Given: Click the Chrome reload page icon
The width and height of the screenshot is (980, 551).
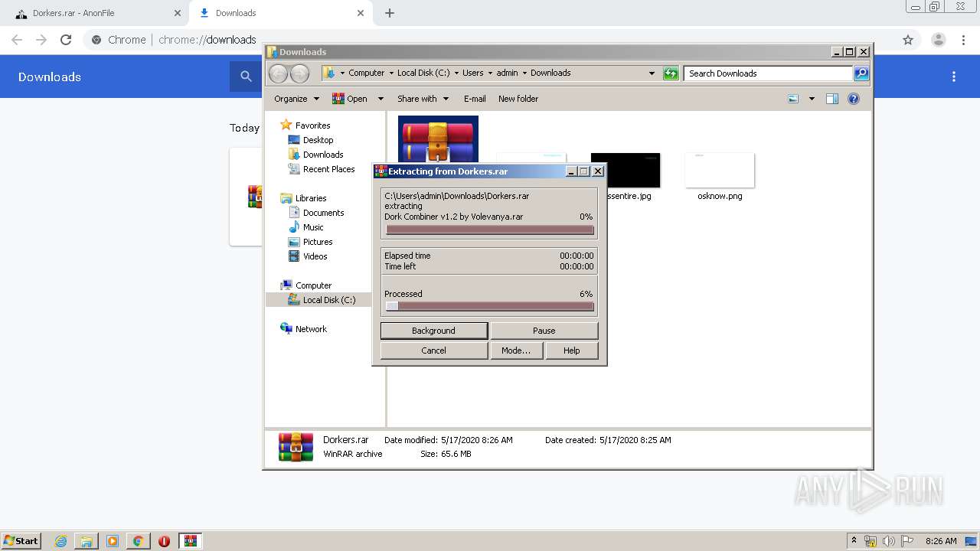Looking at the screenshot, I should pyautogui.click(x=66, y=40).
